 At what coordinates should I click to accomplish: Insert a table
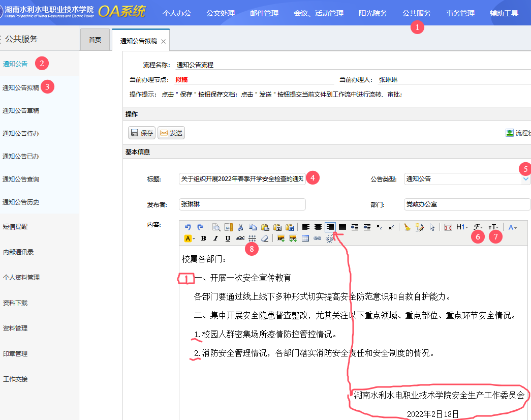[x=305, y=238]
